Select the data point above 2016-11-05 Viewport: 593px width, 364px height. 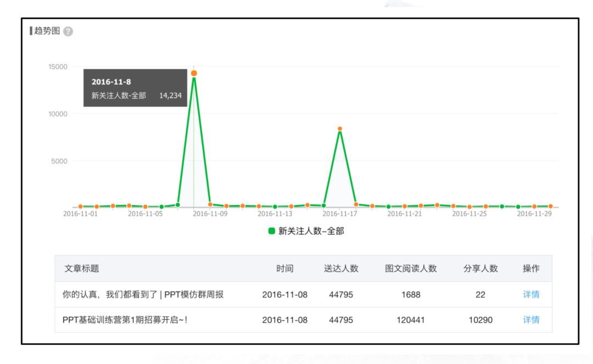click(146, 207)
